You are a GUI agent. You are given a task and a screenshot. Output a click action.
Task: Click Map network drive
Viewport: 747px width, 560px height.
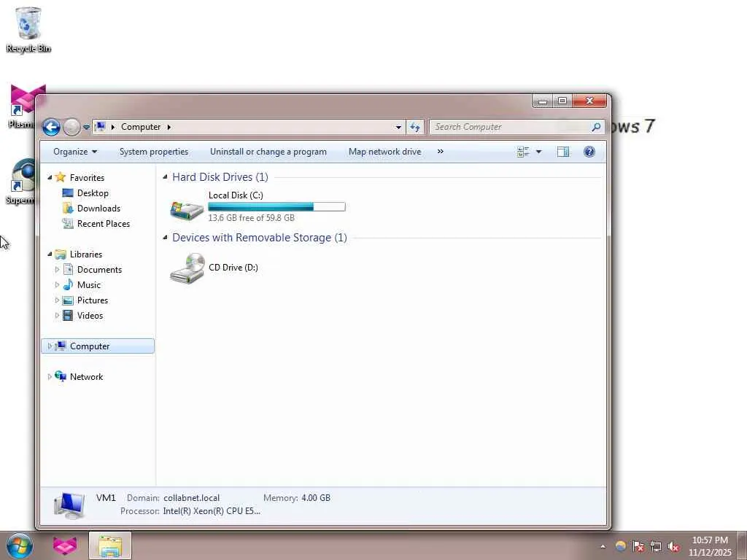pyautogui.click(x=385, y=152)
